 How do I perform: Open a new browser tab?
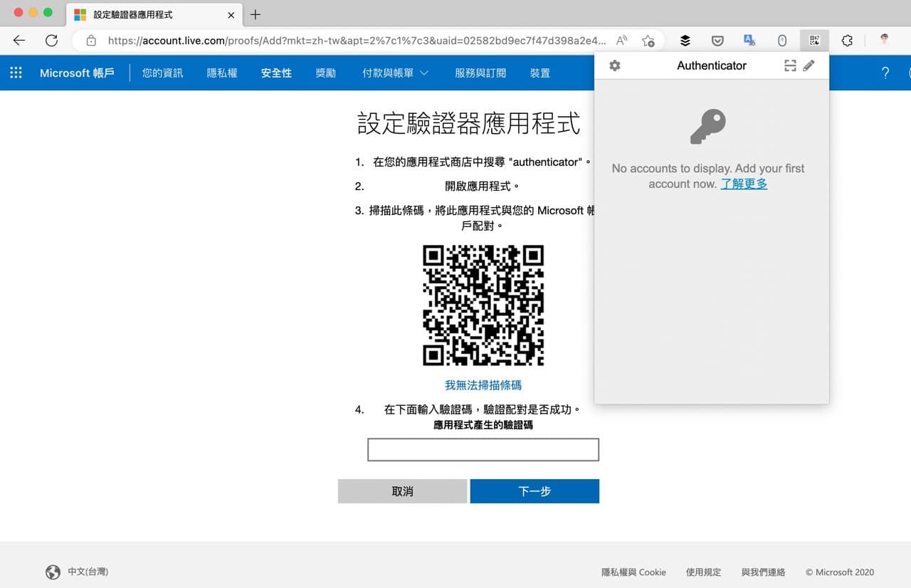coord(256,14)
